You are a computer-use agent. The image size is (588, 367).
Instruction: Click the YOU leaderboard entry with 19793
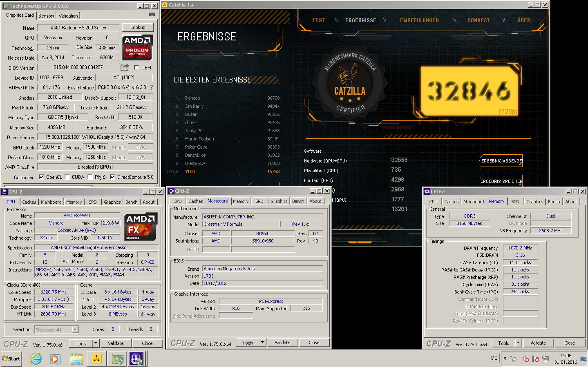tap(224, 171)
